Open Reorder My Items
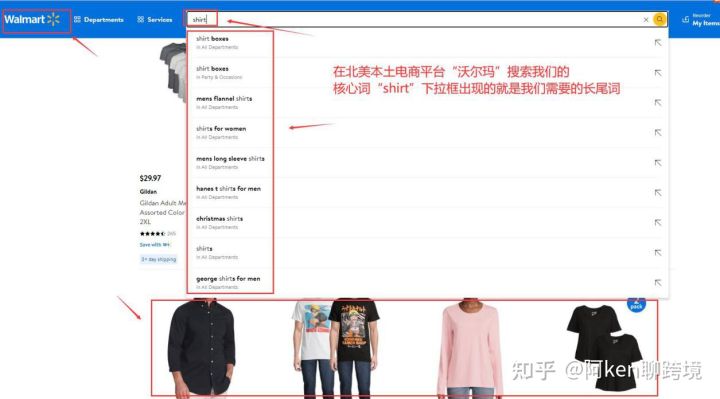720x399 pixels. pyautogui.click(x=701, y=20)
